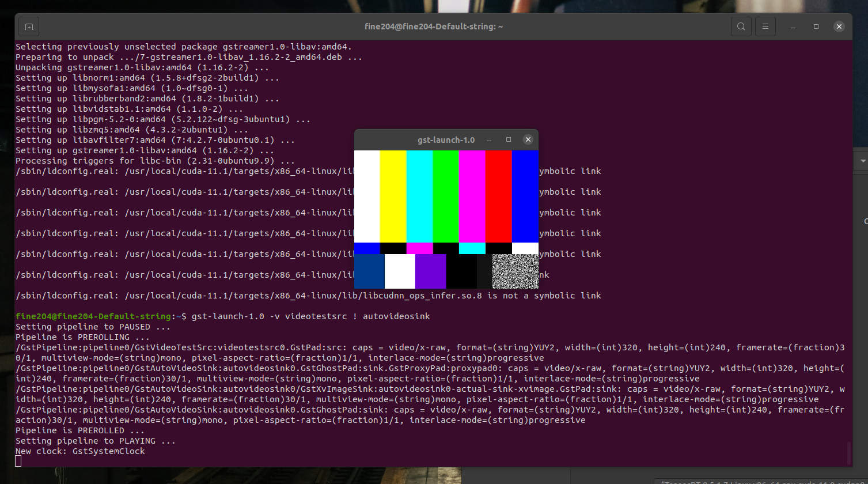Click the 'Setting up libmysofa1:amd64' line
The image size is (868, 484).
click(132, 88)
